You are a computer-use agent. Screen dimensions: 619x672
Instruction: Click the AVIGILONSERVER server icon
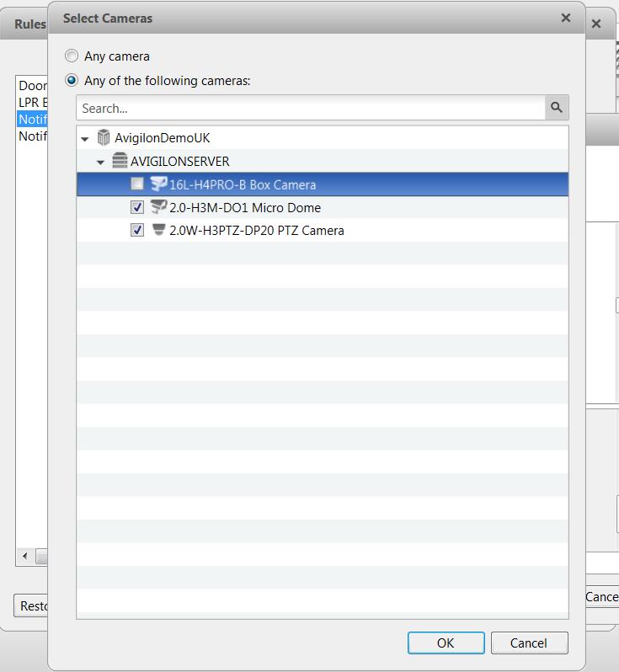pos(120,161)
